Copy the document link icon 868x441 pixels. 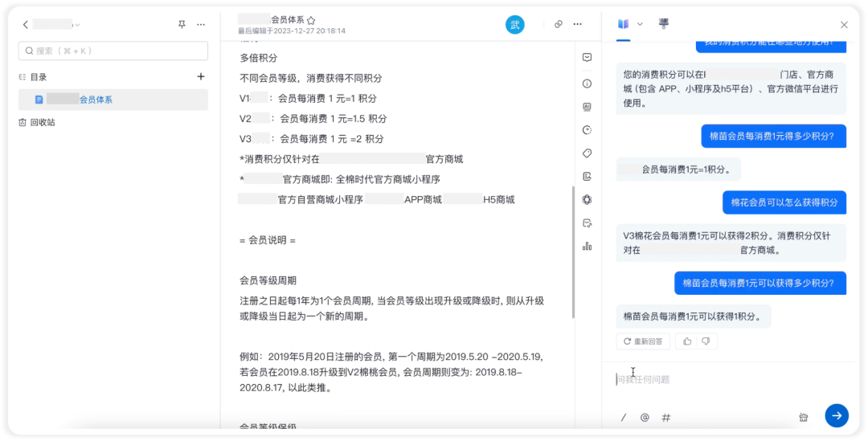point(559,24)
